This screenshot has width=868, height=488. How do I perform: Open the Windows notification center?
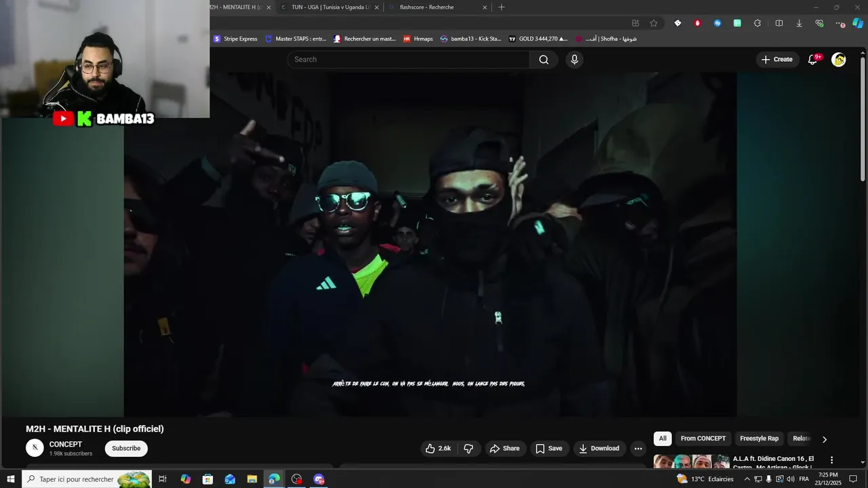(854, 479)
